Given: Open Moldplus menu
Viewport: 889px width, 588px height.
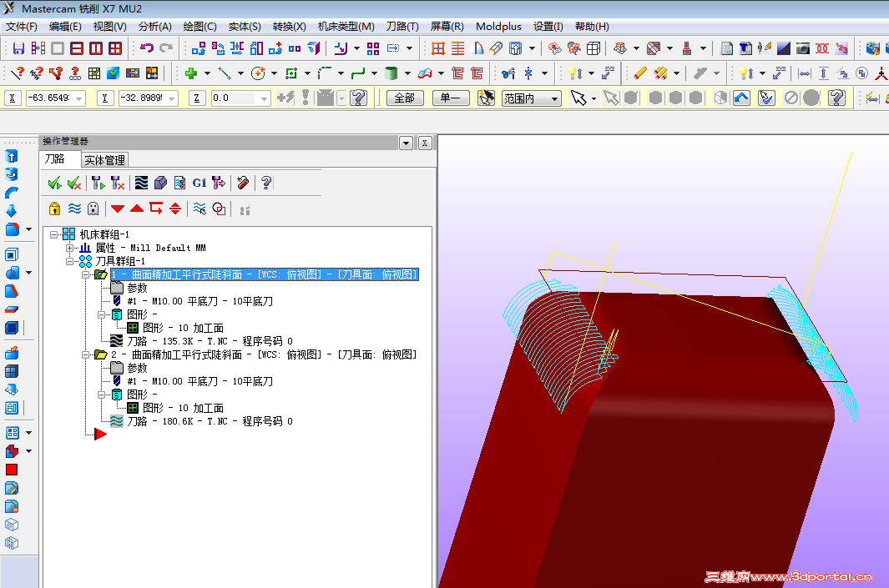Looking at the screenshot, I should pyautogui.click(x=498, y=27).
